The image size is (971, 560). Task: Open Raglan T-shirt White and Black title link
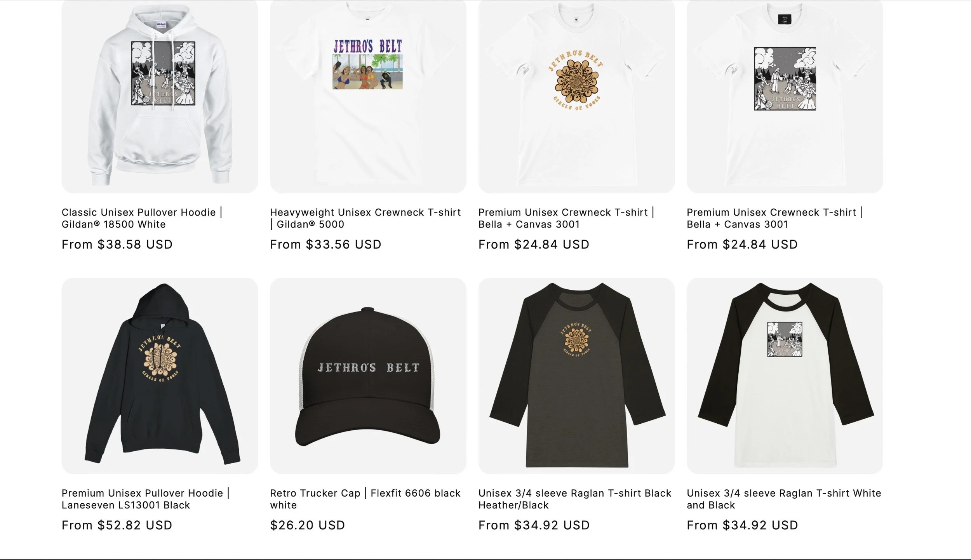[x=784, y=499]
